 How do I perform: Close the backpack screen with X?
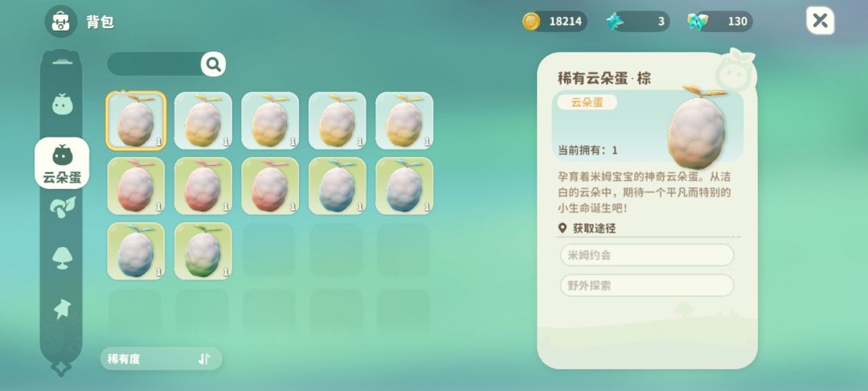pos(820,21)
